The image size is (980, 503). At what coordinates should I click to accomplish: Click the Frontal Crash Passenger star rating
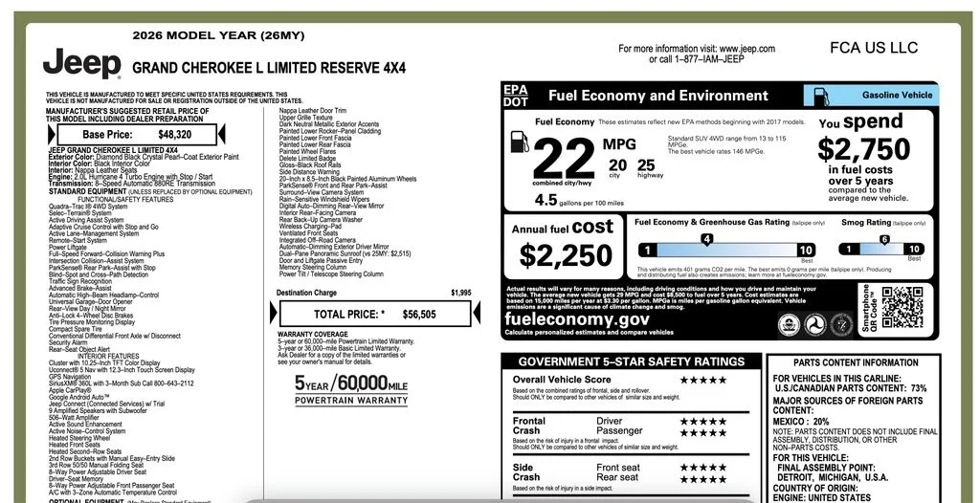tap(703, 433)
